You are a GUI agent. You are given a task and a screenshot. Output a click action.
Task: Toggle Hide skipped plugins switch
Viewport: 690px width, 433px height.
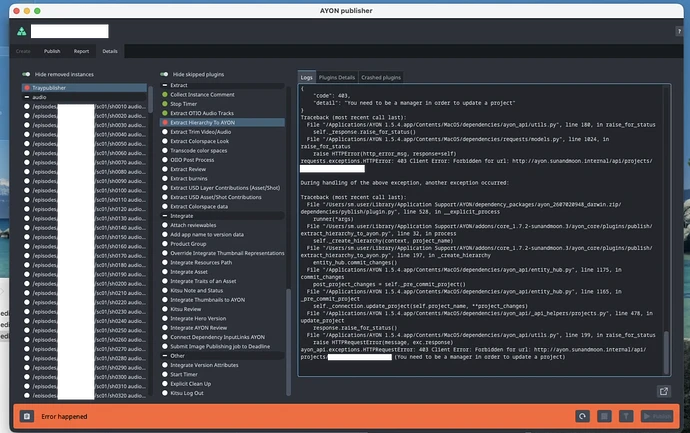[164, 74]
